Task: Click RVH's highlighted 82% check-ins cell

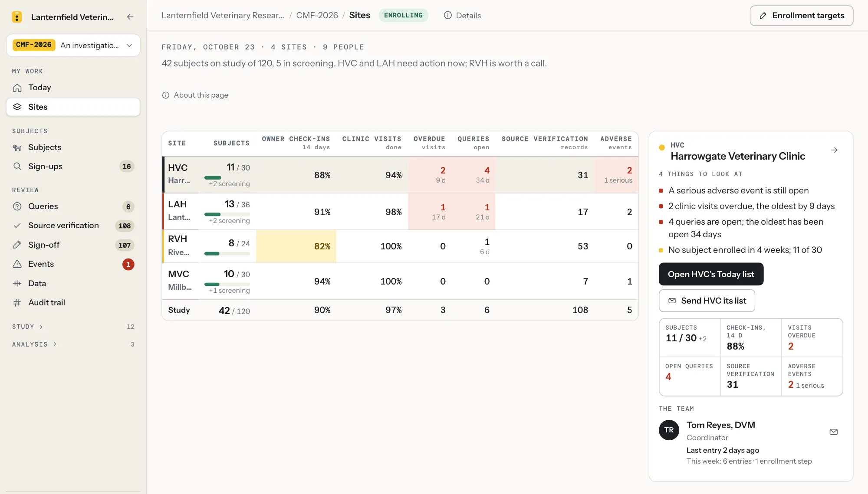Action: pyautogui.click(x=296, y=246)
